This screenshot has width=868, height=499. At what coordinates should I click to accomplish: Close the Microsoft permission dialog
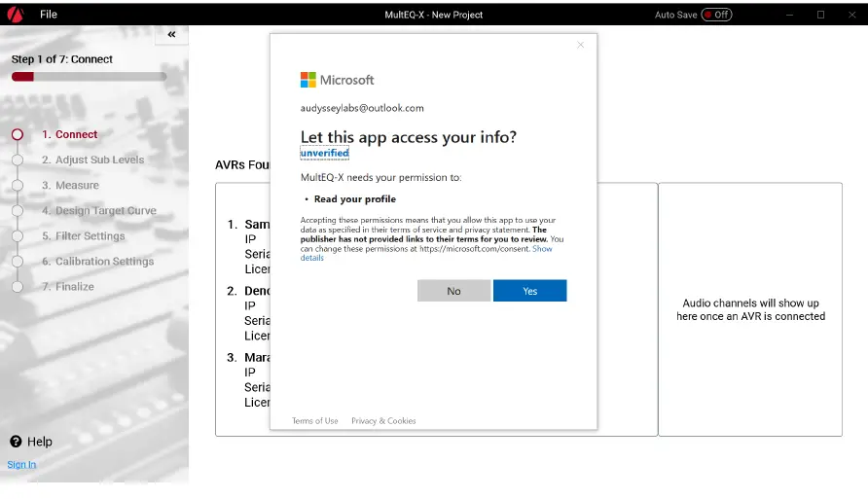click(580, 45)
